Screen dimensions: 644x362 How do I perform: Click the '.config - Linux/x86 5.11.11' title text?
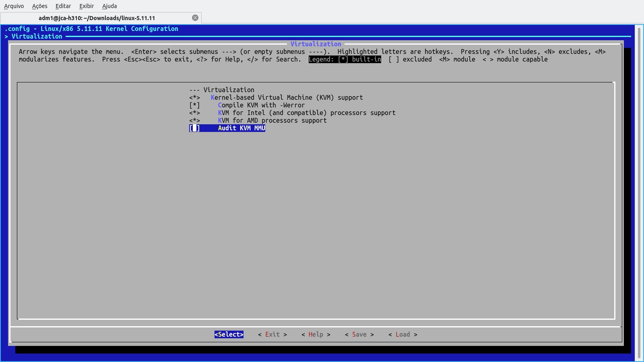click(91, 29)
